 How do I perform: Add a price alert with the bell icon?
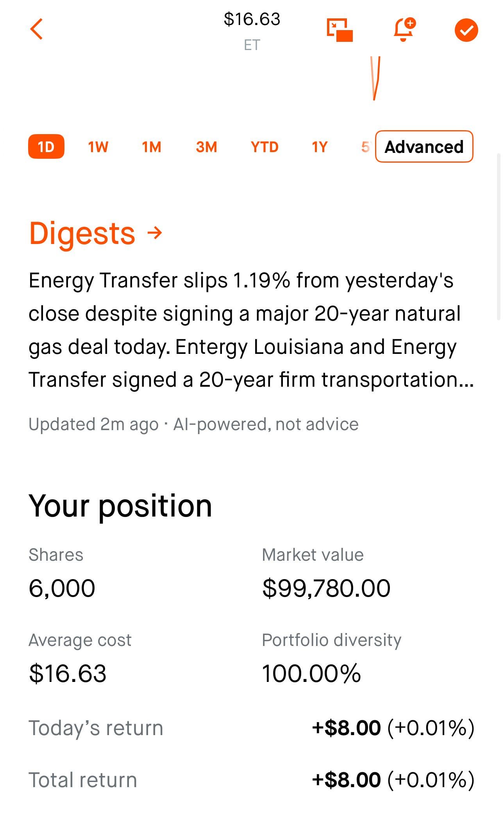point(404,30)
